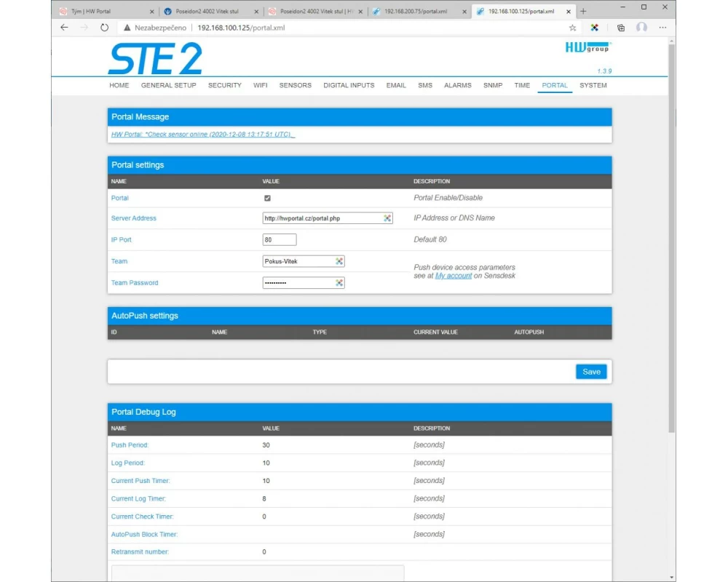Screen dimensions: 728x582
Task: Open a new browser tab
Action: pos(583,11)
